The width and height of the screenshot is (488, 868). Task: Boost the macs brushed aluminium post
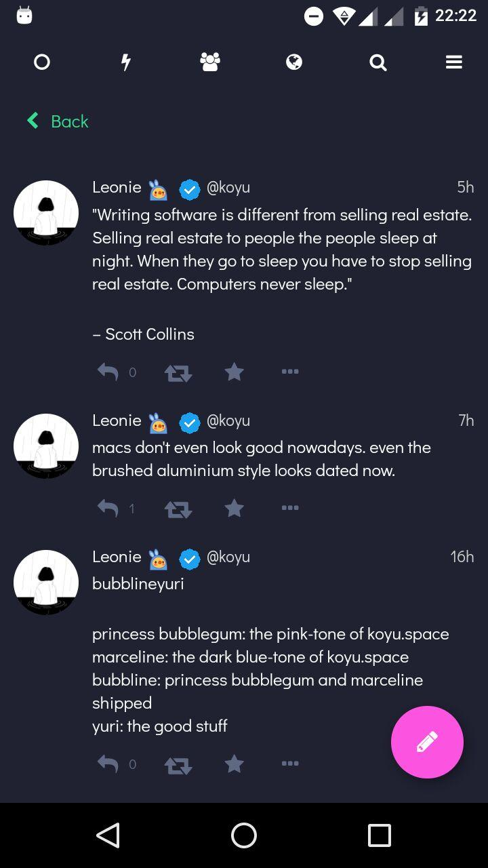click(178, 509)
